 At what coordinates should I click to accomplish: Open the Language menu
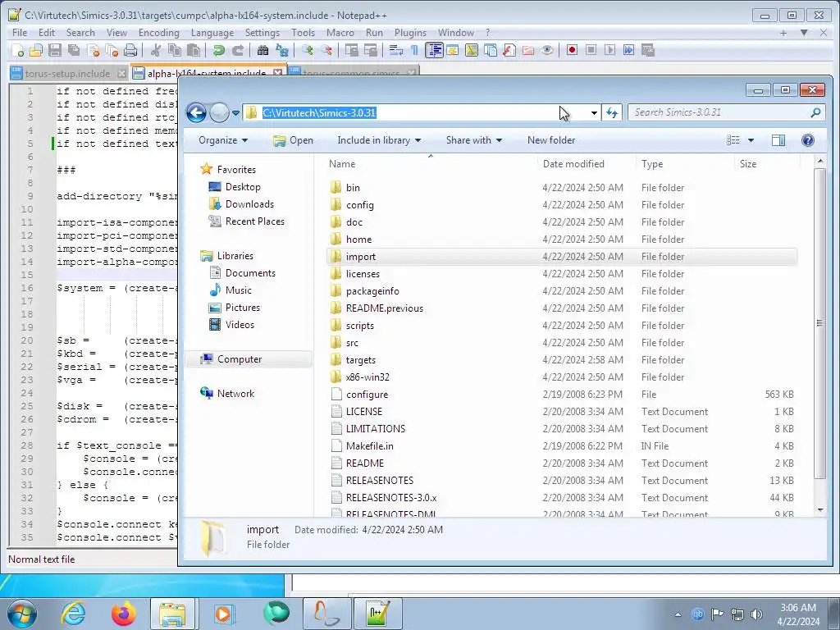pos(212,33)
